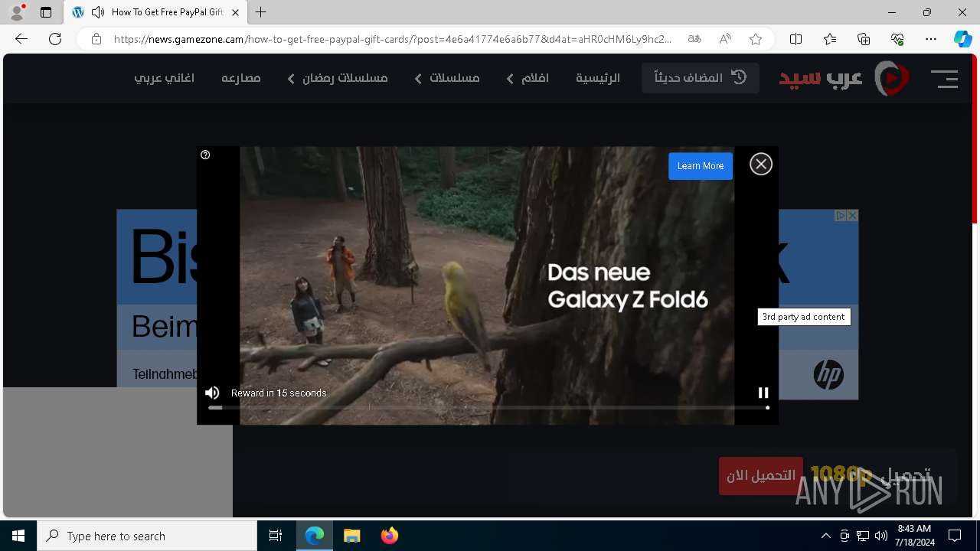The image size is (980, 551).
Task: Open the اغاني عربي songs menu item
Action: pyautogui.click(x=164, y=78)
